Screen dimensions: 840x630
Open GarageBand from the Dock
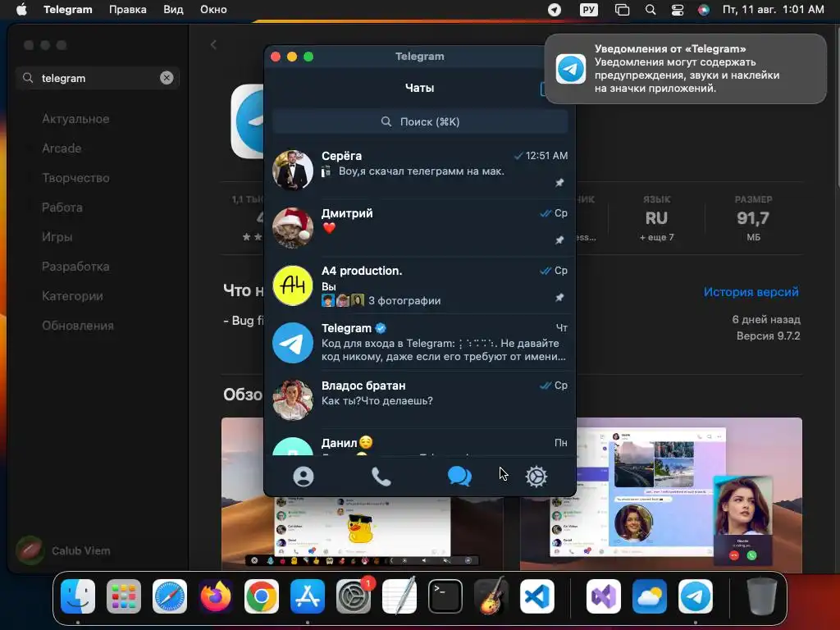click(x=491, y=596)
